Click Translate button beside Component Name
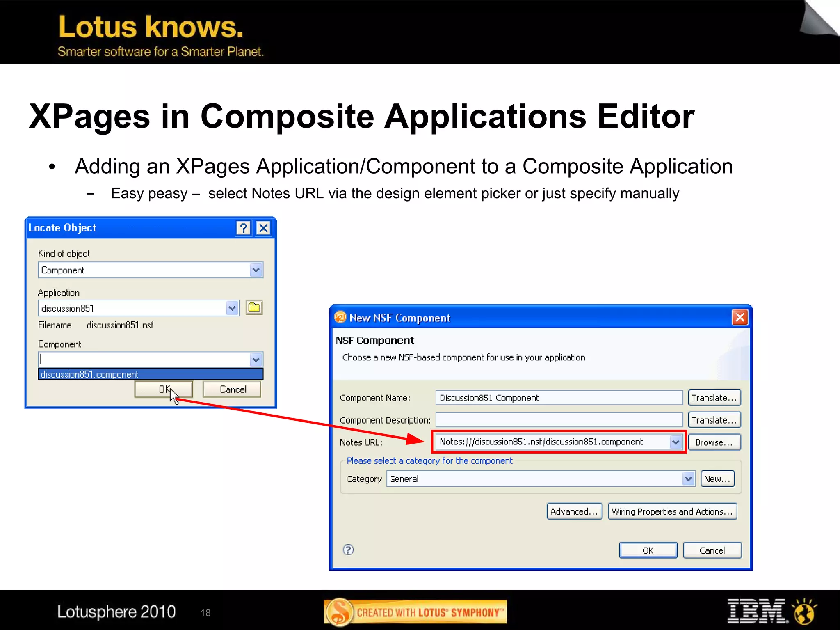Viewport: 840px width, 630px height. pos(714,398)
